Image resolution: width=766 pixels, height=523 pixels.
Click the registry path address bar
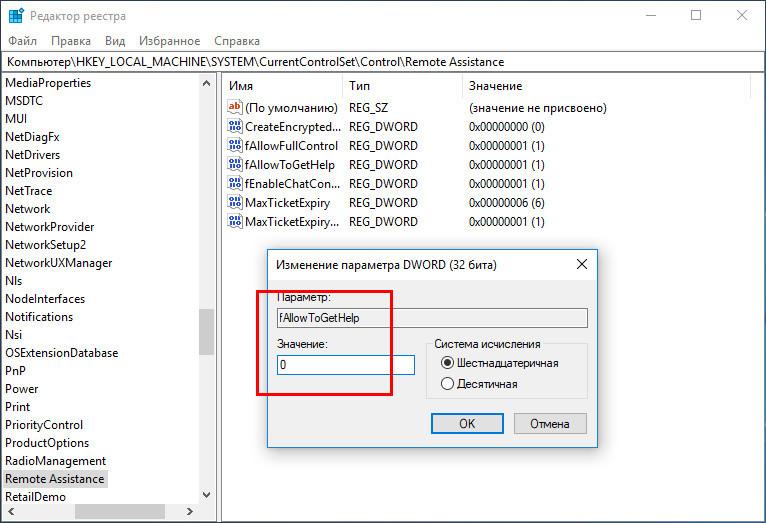(383, 62)
